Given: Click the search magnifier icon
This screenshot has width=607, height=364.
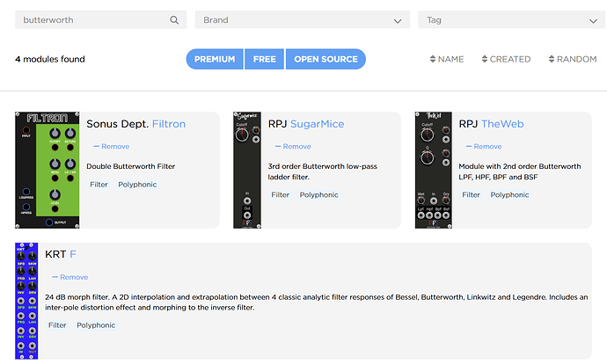Looking at the screenshot, I should click(174, 19).
